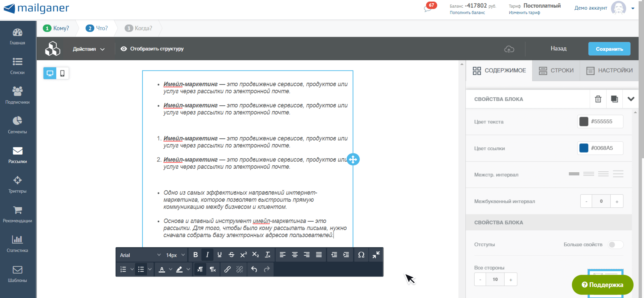Click the Цвет ссылки blue color swatch

coord(583,148)
